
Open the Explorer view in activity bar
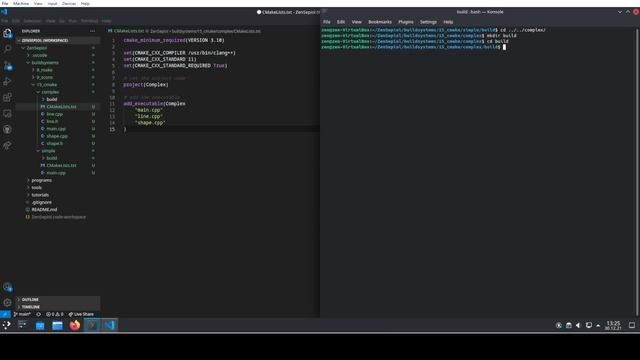coord(7,33)
